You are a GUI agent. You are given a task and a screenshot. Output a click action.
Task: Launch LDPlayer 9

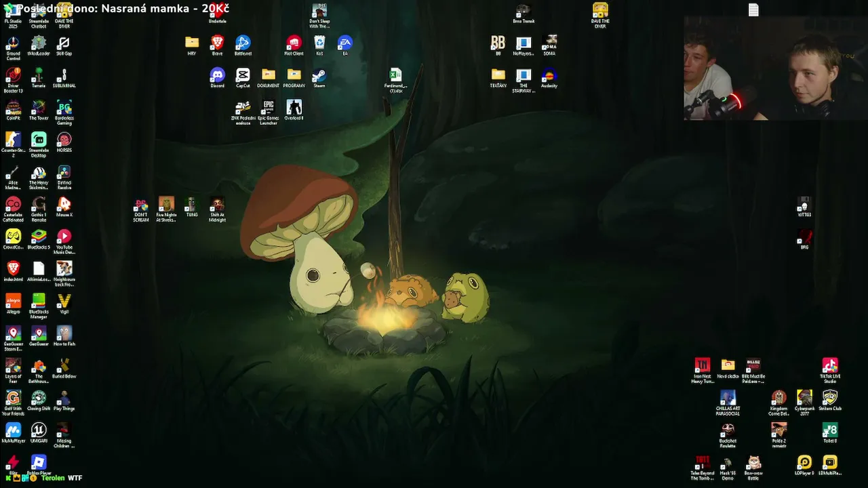click(x=804, y=465)
